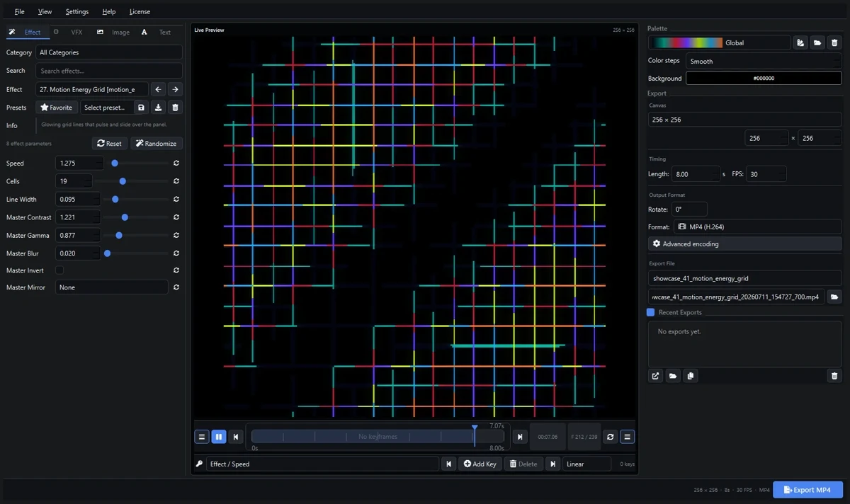The image size is (850, 504).
Task: Open the output Format dropdown
Action: 757,227
